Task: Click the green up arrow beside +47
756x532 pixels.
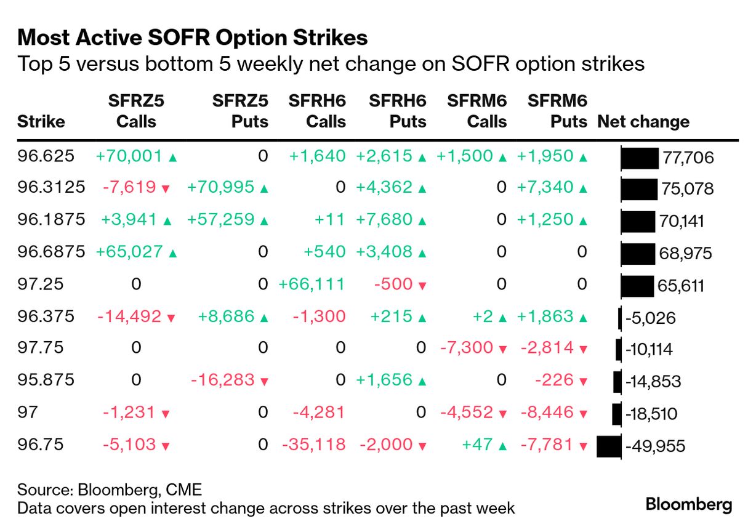Action: [502, 446]
